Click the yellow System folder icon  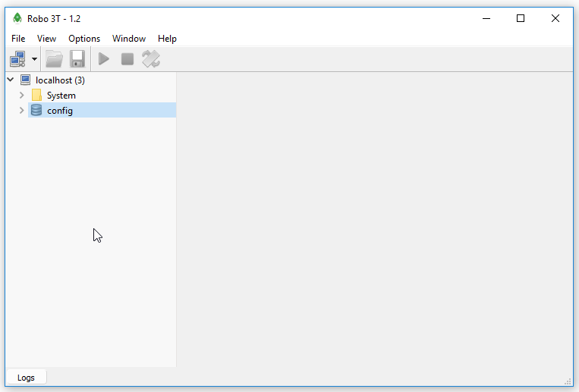click(x=36, y=95)
